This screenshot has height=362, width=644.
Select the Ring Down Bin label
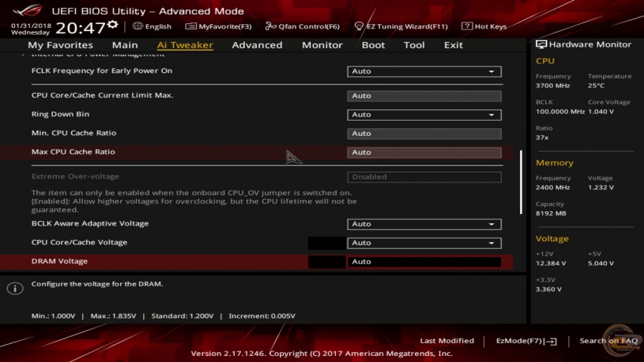tap(60, 114)
